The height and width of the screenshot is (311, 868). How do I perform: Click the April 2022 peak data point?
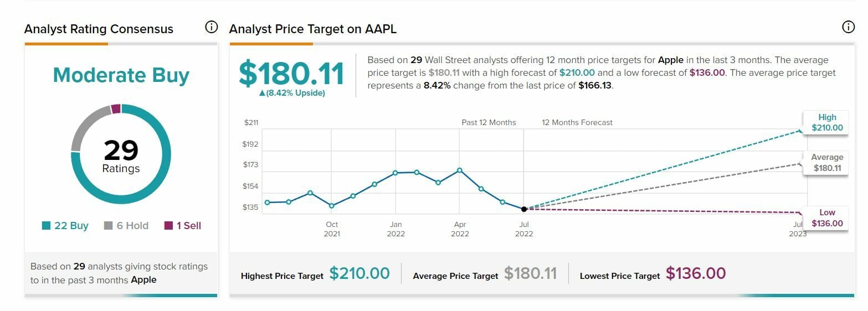[x=460, y=170]
